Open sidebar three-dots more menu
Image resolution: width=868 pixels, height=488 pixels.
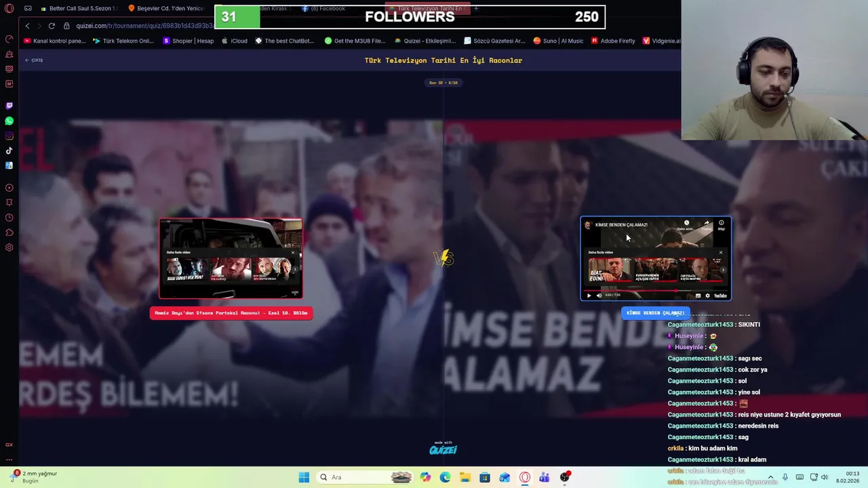click(9, 460)
